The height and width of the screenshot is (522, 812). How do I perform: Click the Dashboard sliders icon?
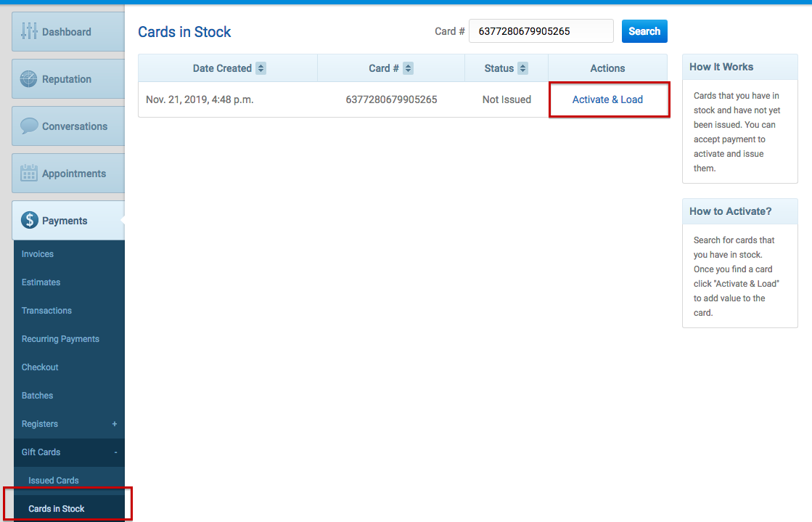[x=29, y=32]
